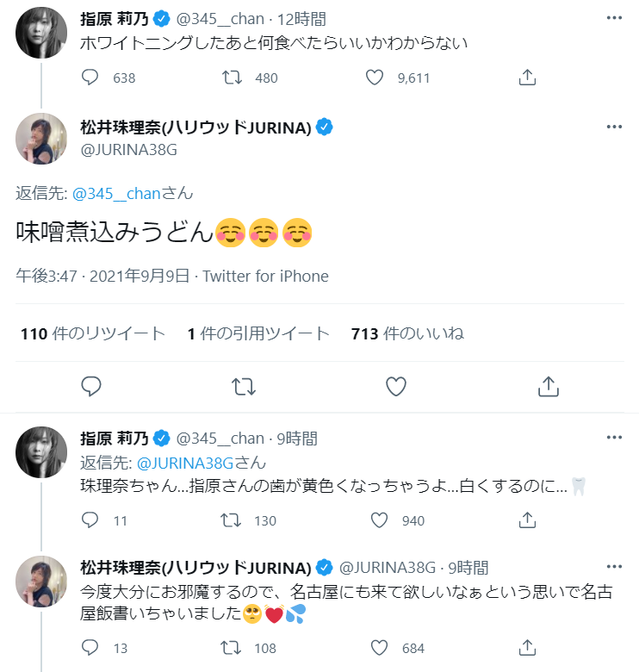Retweet the tweet with 480 retweets
Image resolution: width=639 pixels, height=672 pixels.
(x=233, y=78)
